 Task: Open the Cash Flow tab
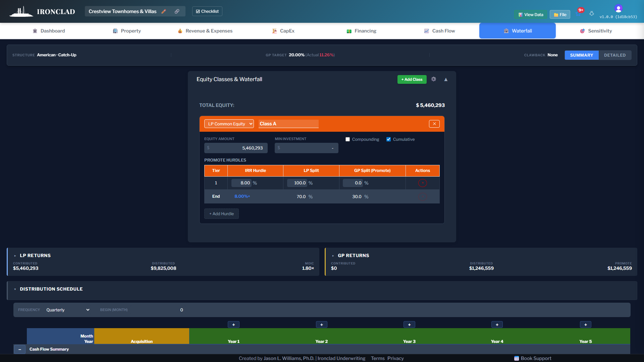coord(439,31)
